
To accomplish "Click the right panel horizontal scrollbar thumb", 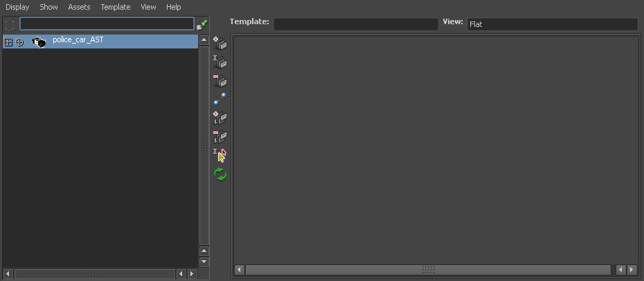I will [x=428, y=269].
